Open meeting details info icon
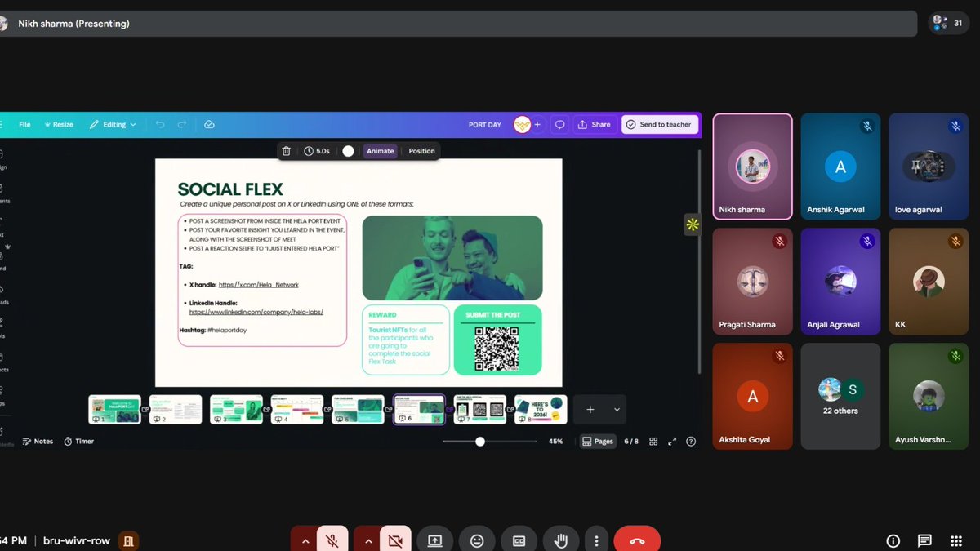Screen dimensions: 980x551 (893, 540)
